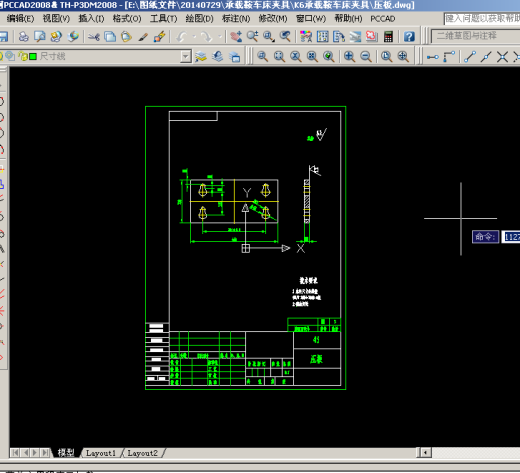Image resolution: width=520 pixels, height=473 pixels.
Task: Expand the Undo history dropdown arrow
Action: tap(194, 37)
